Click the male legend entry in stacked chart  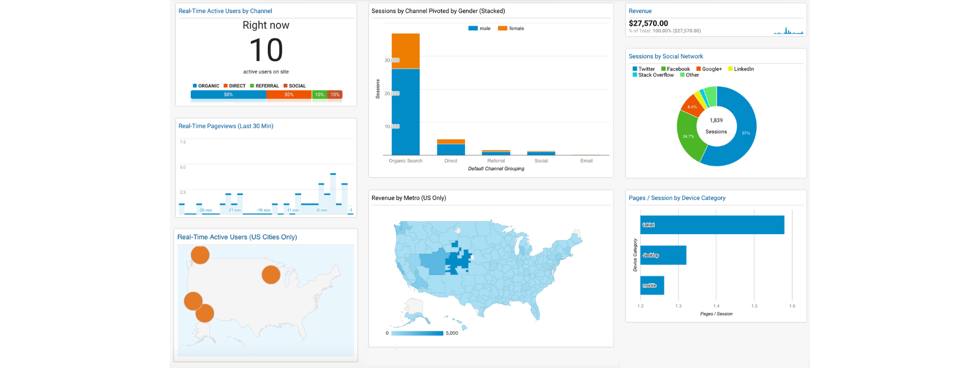479,29
